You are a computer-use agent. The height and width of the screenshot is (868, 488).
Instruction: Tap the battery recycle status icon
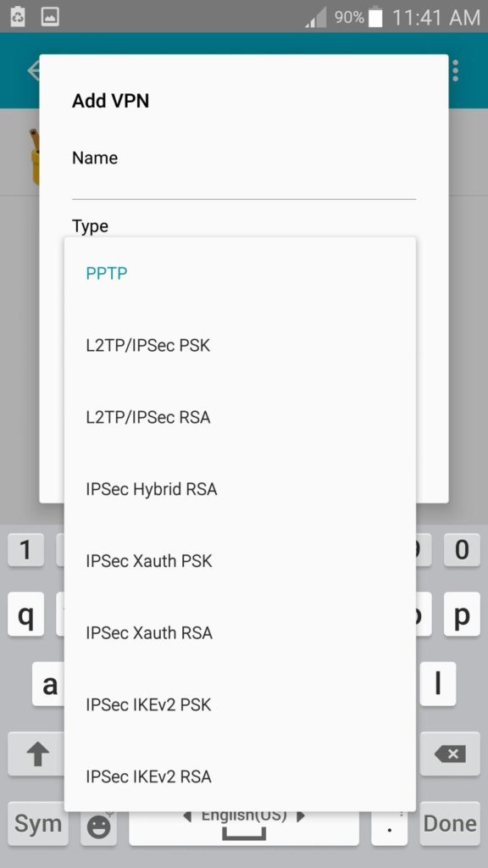click(x=18, y=16)
